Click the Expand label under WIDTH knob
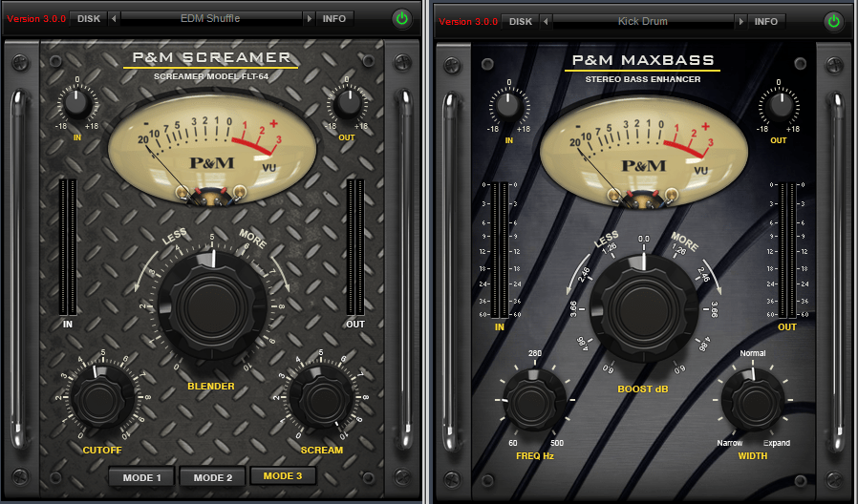Screen dimensions: 858x504 [777, 443]
